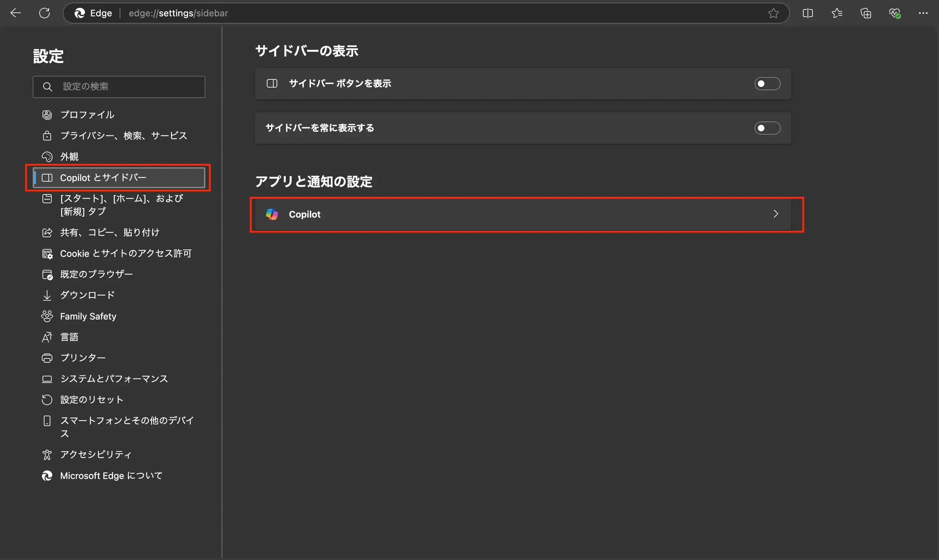Screen dimensions: 939x560
Task: Open the Browser essentials heart icon
Action: point(895,13)
